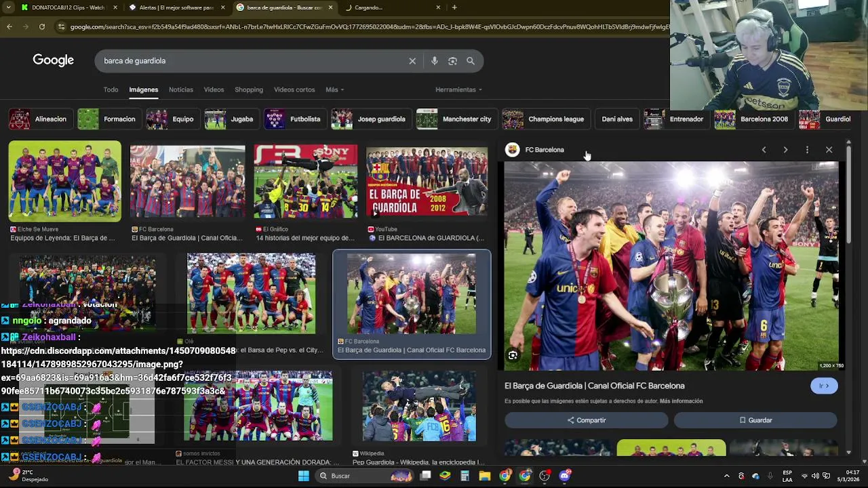Open File Explorer from taskbar
The width and height of the screenshot is (868, 488).
pyautogui.click(x=484, y=476)
